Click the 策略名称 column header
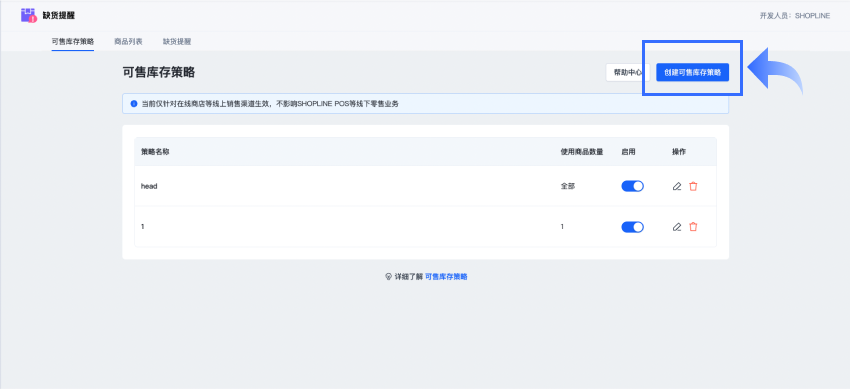 pos(155,152)
